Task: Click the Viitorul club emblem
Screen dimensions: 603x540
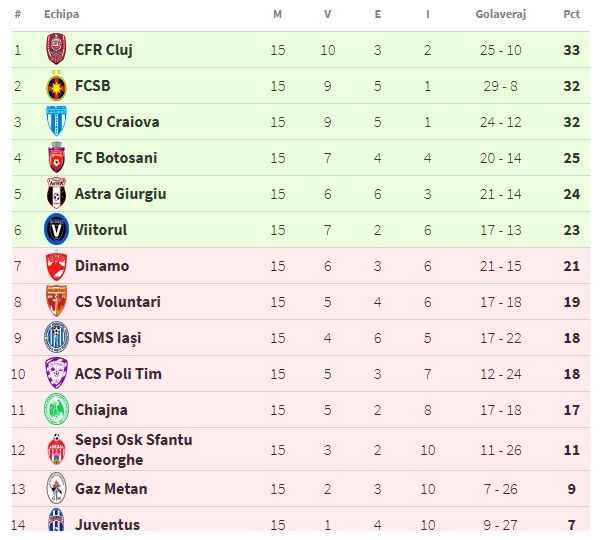Action: (56, 230)
